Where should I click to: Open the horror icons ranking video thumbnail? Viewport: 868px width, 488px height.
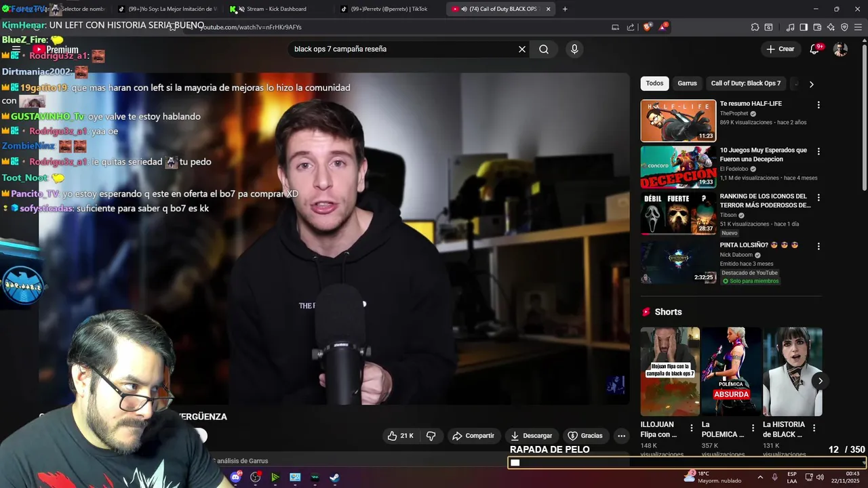tap(678, 213)
